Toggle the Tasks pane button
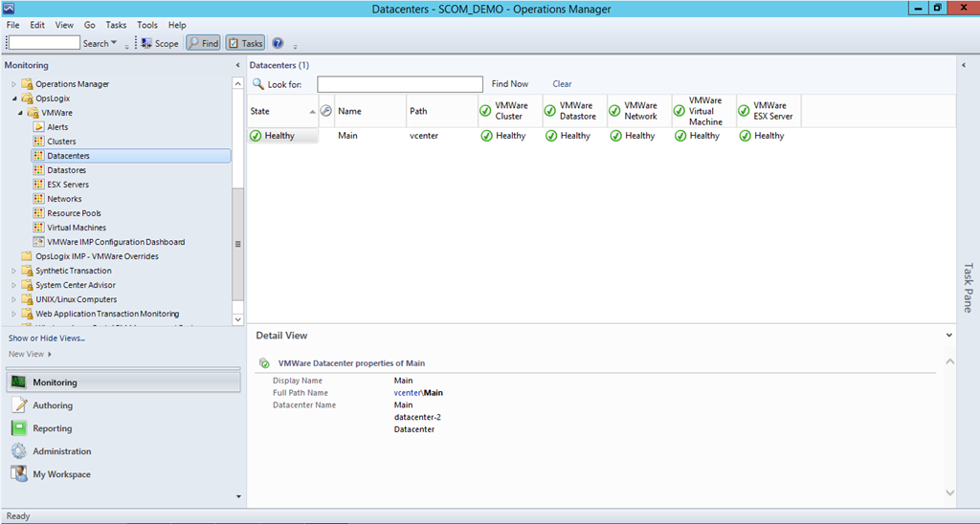This screenshot has width=980, height=524. coord(245,43)
